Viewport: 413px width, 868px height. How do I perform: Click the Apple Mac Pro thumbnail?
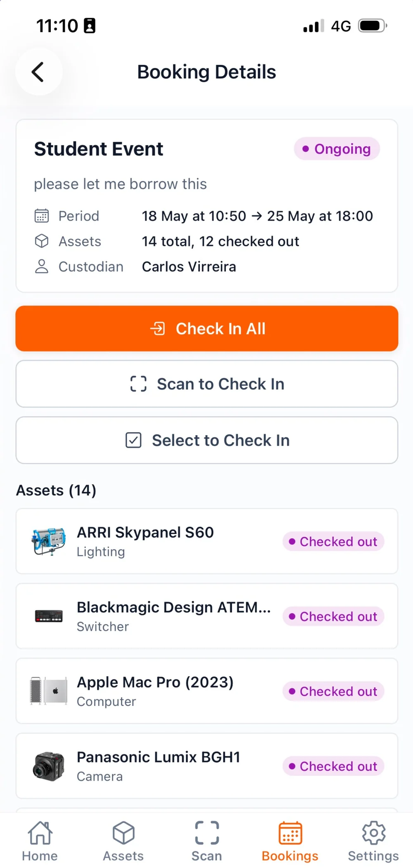[x=49, y=691]
